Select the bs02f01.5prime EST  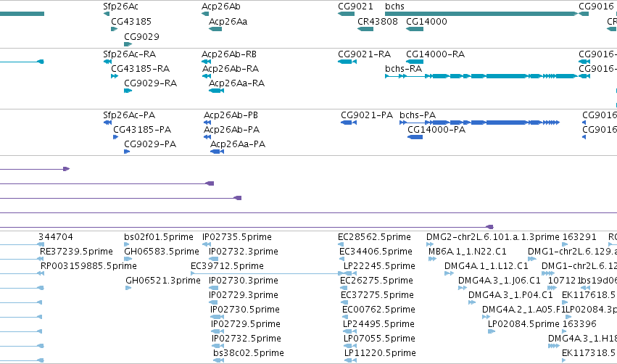pos(127,244)
